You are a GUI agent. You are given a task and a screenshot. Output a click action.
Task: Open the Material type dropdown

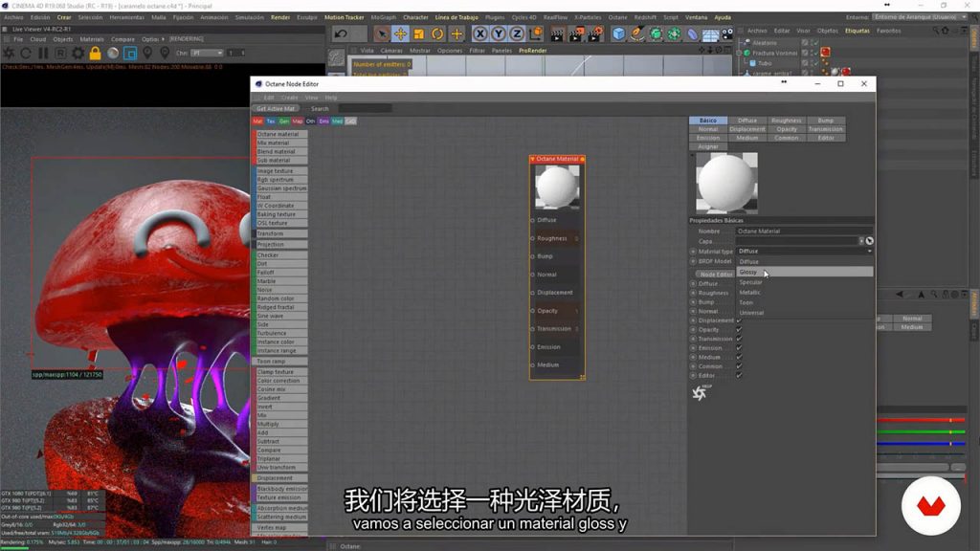804,252
